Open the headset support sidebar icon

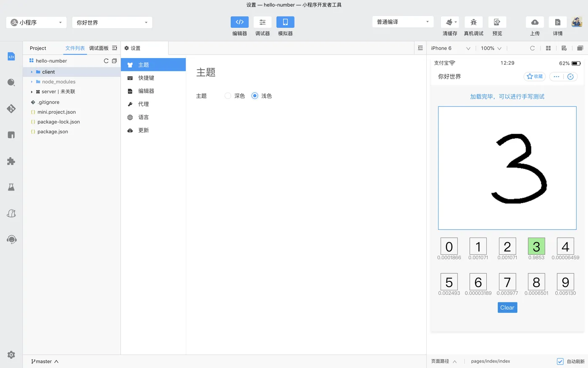coord(11,240)
